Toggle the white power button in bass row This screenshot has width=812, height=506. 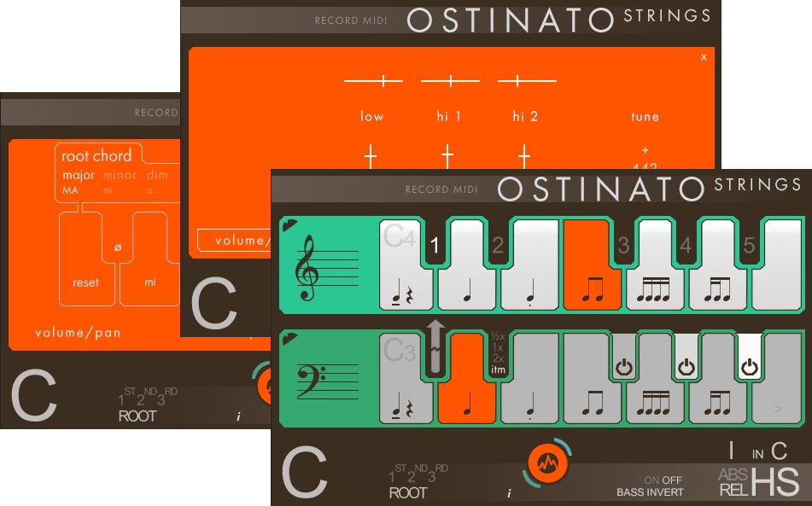pos(750,368)
